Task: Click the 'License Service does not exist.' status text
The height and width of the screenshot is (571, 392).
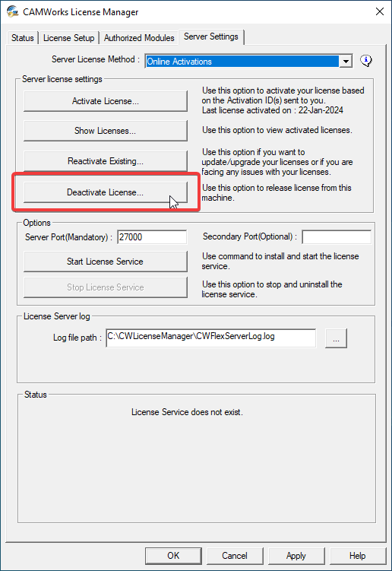Action: coord(187,412)
